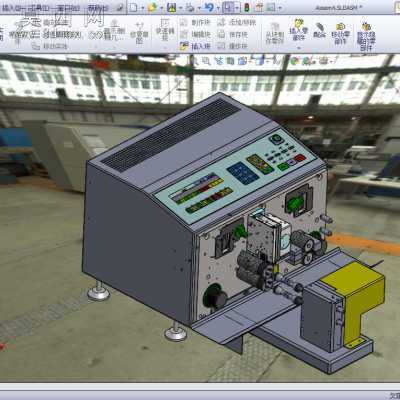Expand dropdown under 插入零部件

coord(298,48)
